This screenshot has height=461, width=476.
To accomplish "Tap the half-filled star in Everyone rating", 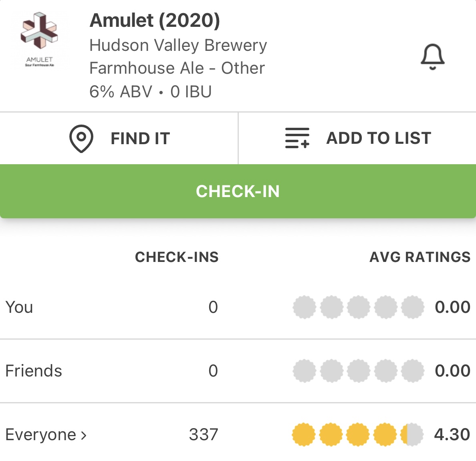I will [412, 435].
